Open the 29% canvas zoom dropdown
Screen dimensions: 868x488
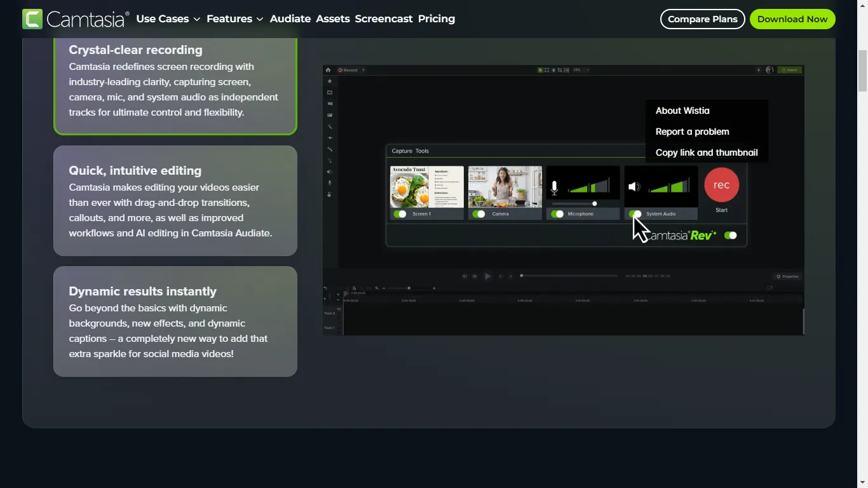[581, 70]
